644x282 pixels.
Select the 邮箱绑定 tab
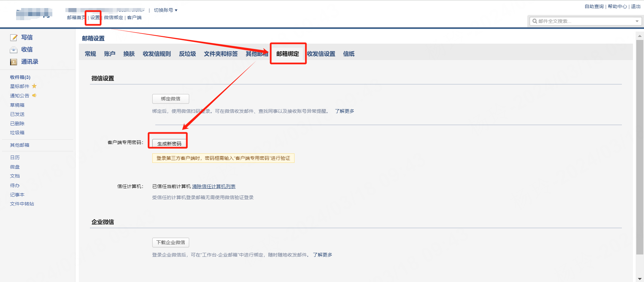pyautogui.click(x=288, y=54)
